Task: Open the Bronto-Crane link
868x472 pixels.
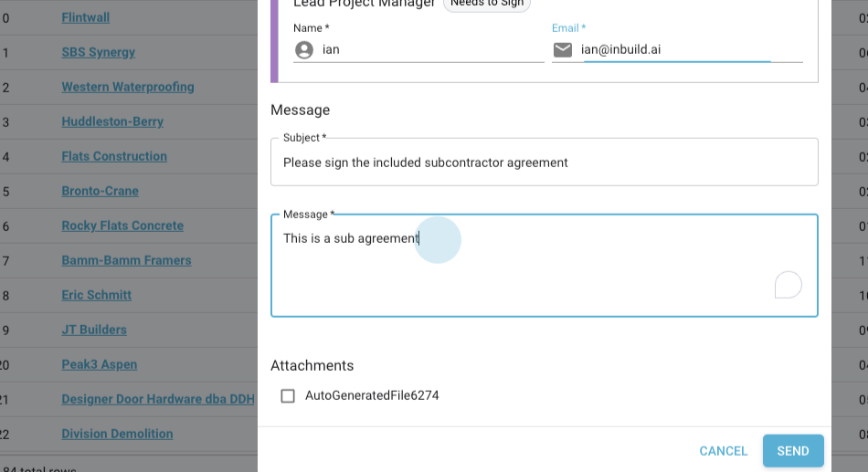Action: (x=100, y=191)
